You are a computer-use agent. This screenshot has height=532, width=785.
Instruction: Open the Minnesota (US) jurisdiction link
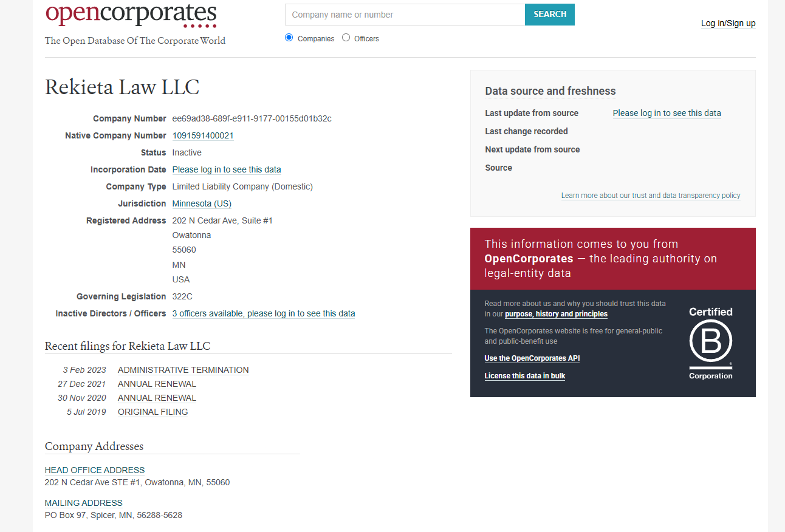tap(202, 203)
